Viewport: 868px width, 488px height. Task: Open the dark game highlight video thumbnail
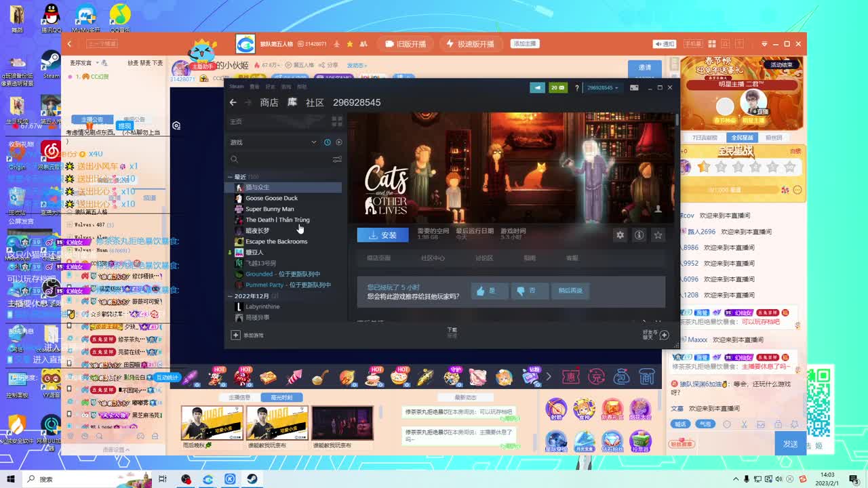[342, 424]
